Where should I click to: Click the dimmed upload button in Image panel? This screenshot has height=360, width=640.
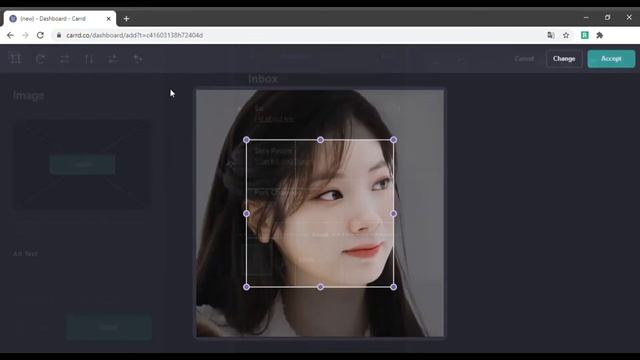[x=82, y=164]
